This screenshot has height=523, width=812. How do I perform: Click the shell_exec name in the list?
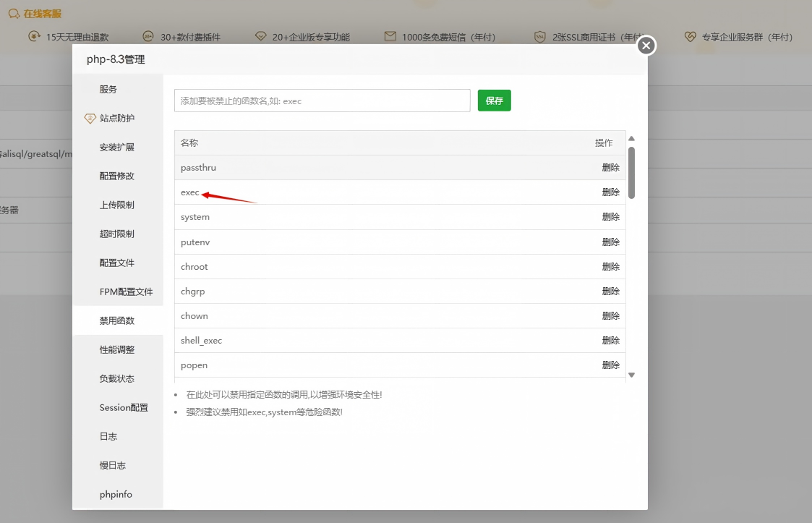pyautogui.click(x=202, y=341)
